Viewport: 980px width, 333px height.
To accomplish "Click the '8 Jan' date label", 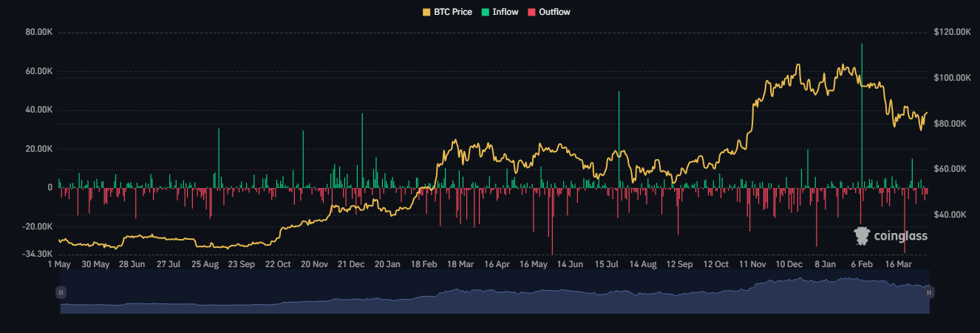I will [x=826, y=264].
